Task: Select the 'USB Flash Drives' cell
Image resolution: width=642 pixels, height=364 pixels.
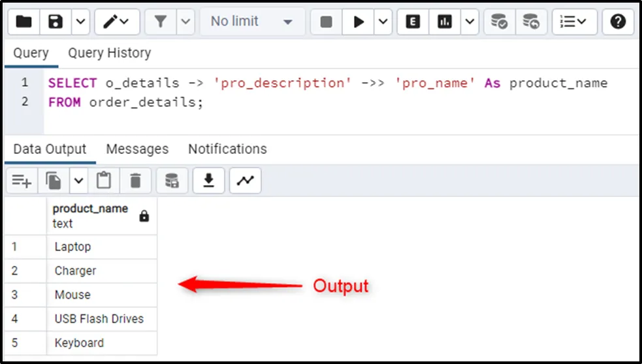Action: pos(99,319)
